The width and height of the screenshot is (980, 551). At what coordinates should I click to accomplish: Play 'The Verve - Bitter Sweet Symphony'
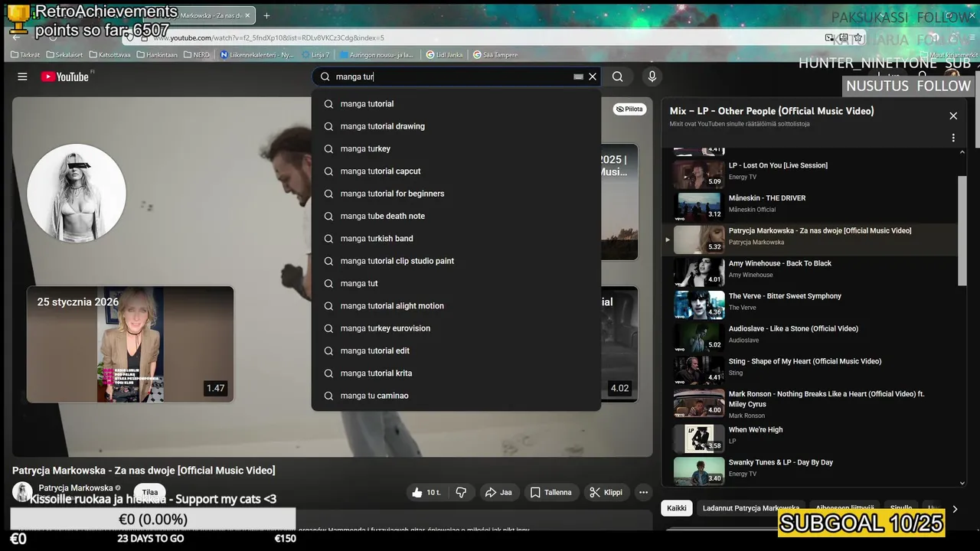(810, 305)
